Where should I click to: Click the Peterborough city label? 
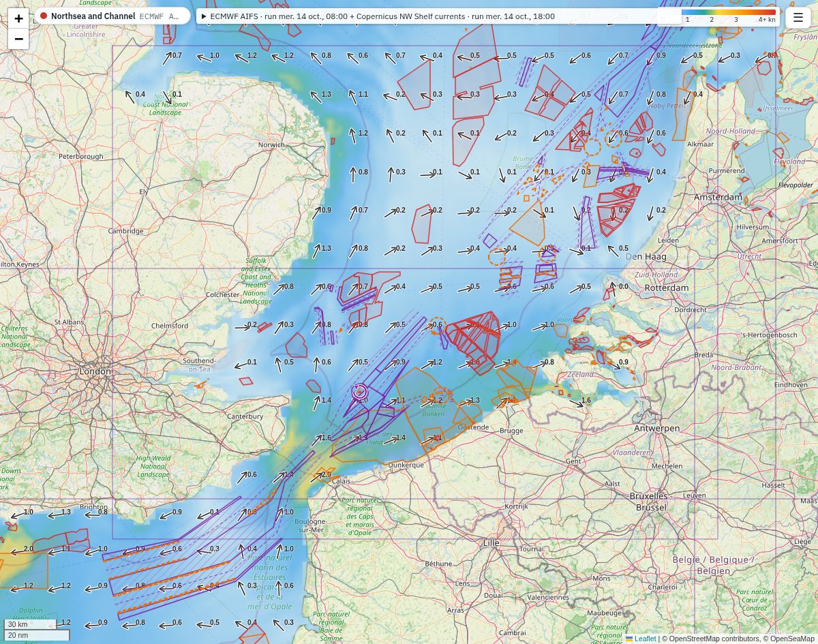[81, 156]
